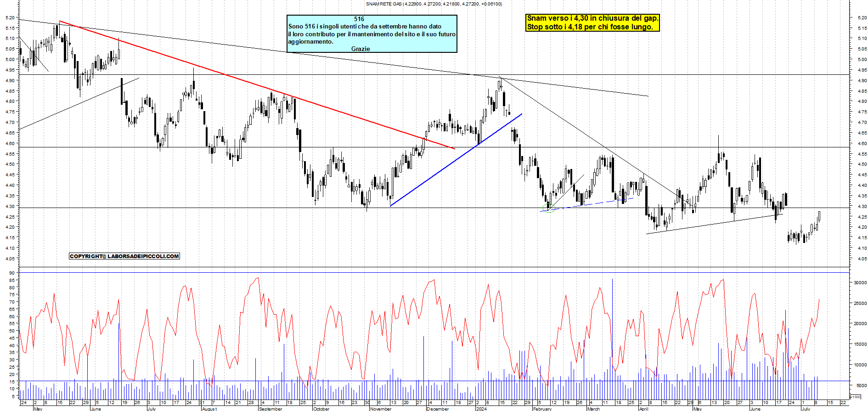Click the 90 oscillator scale label

tap(12, 273)
